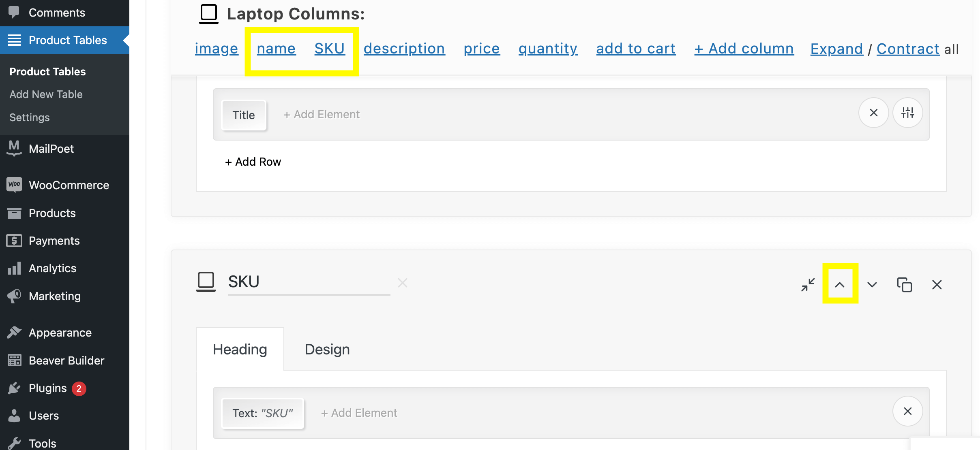This screenshot has width=980, height=450.
Task: Contract the SKU column panel
Action: point(808,285)
